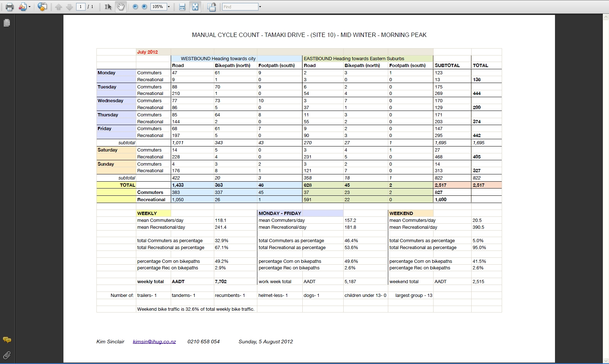Open the Comments panel in sidebar
This screenshot has width=609, height=364.
(x=7, y=340)
